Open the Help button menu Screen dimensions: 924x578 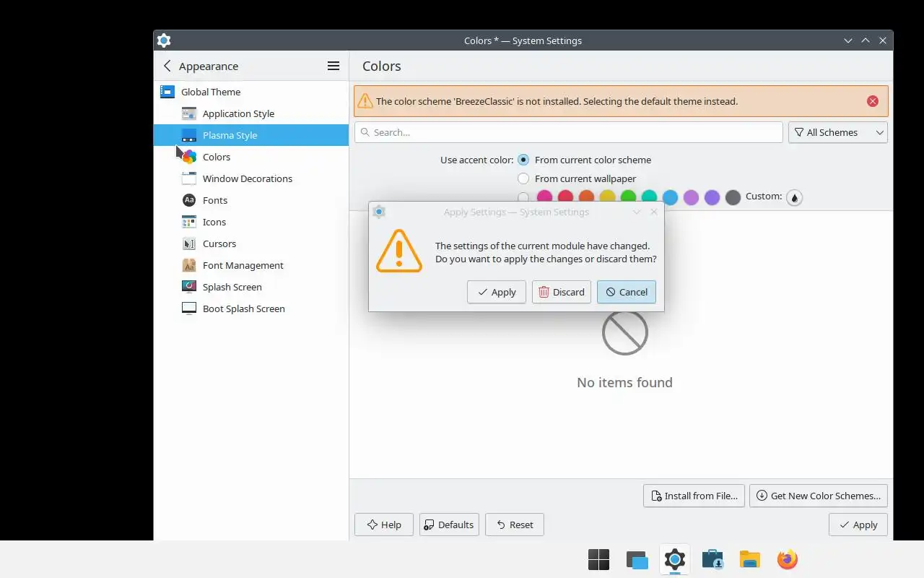384,525
